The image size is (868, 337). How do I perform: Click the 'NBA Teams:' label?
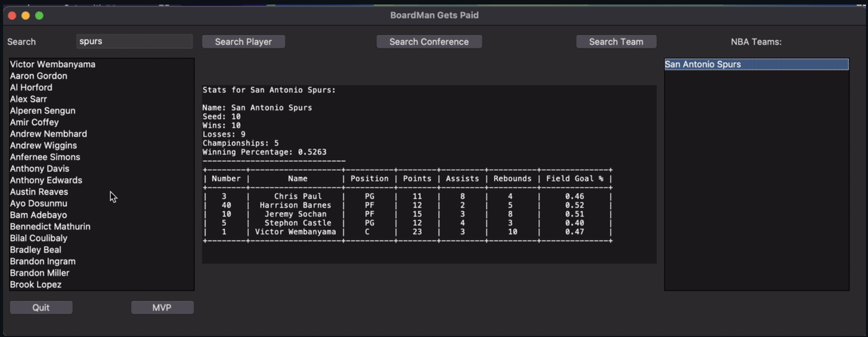756,42
